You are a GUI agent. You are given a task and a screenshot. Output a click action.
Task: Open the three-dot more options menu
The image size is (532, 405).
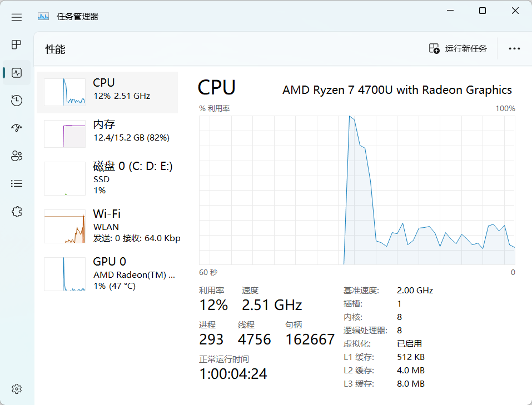[514, 49]
